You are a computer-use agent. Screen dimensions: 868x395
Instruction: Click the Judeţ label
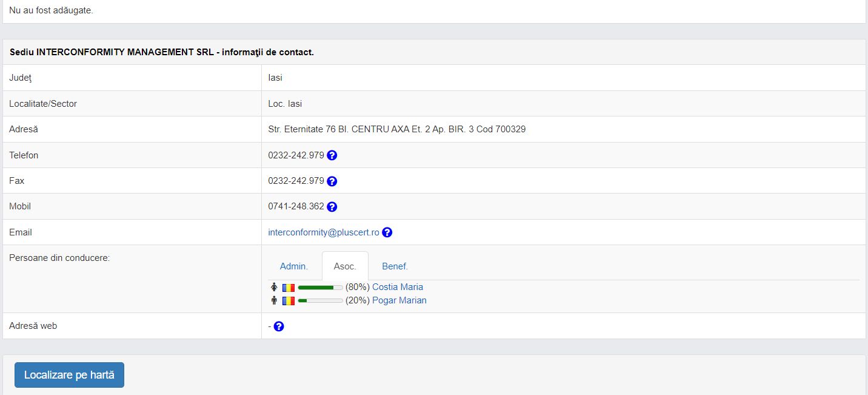pyautogui.click(x=21, y=78)
